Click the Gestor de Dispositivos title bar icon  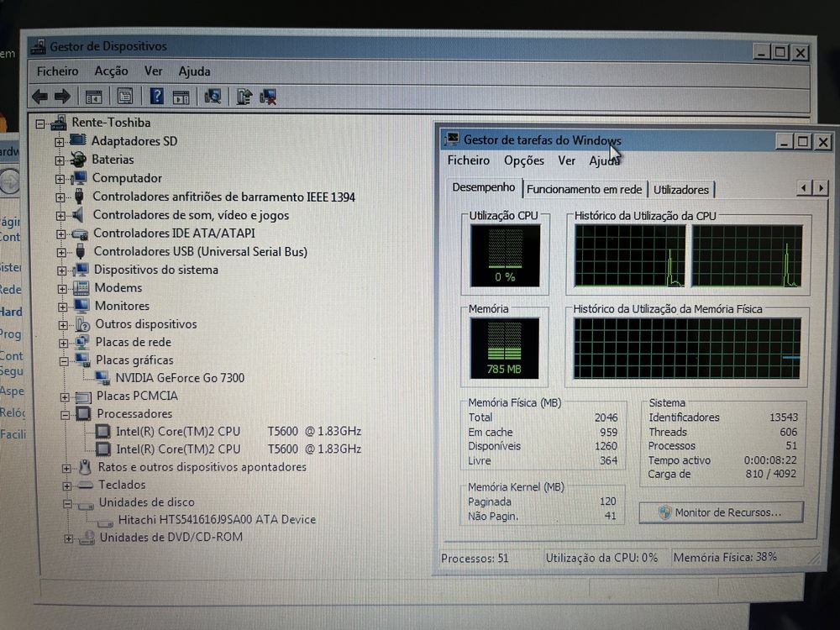coord(38,46)
